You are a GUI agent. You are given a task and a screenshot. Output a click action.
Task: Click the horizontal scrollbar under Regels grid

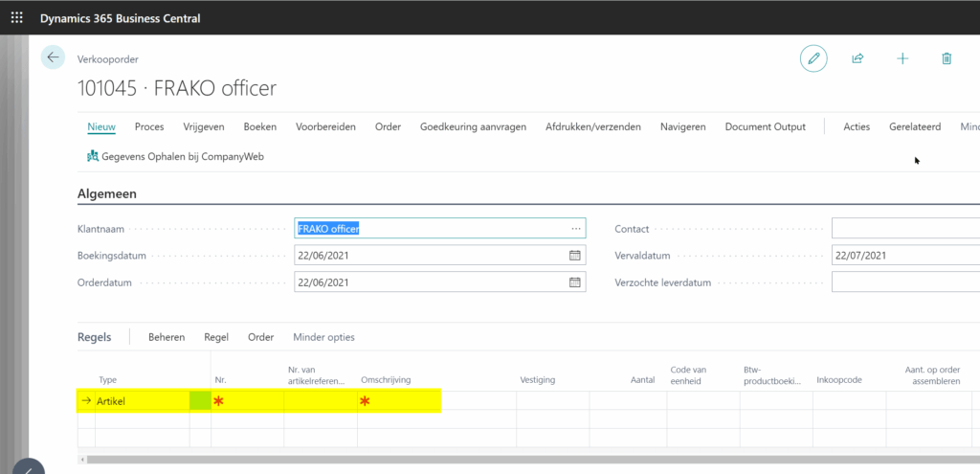[479, 461]
